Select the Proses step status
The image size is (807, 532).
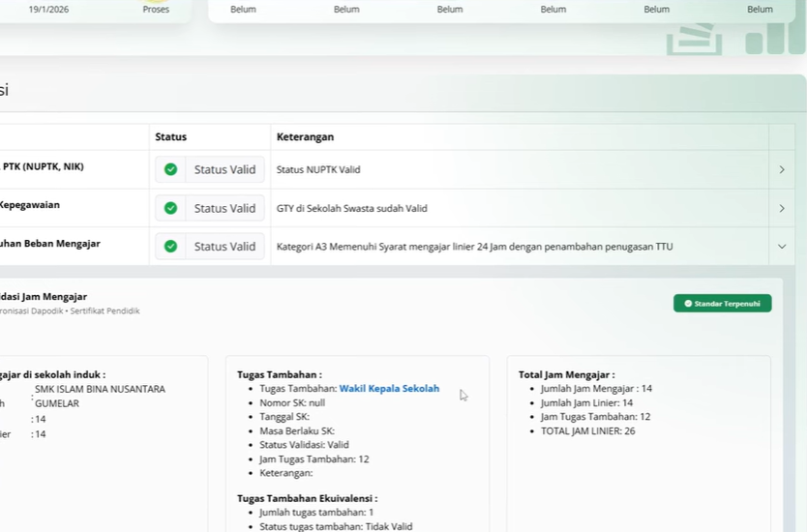tap(156, 10)
